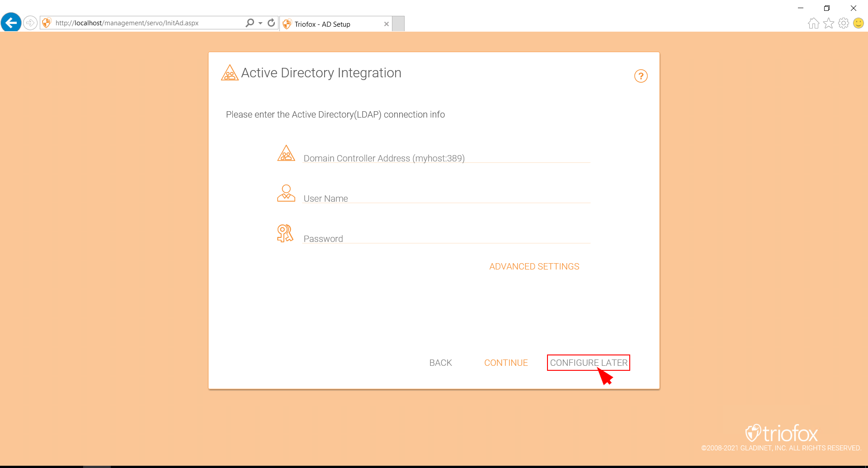Focus the Password field
This screenshot has height=468, width=868.
(x=447, y=238)
